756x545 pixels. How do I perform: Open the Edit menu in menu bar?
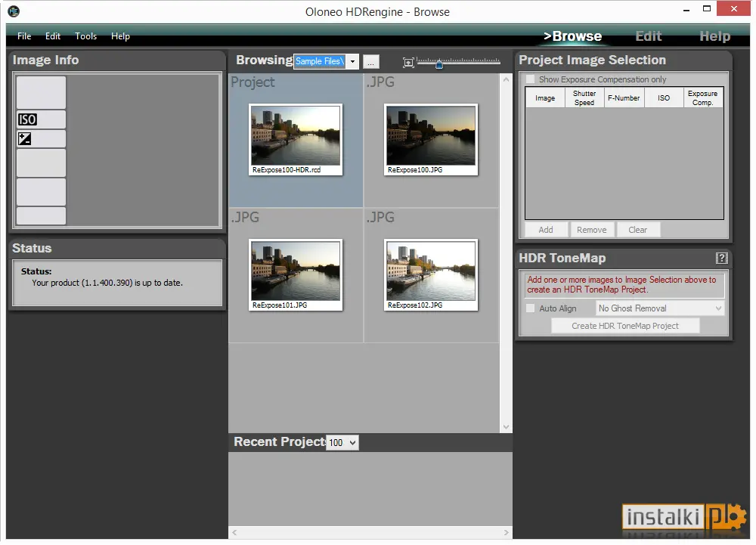click(53, 36)
